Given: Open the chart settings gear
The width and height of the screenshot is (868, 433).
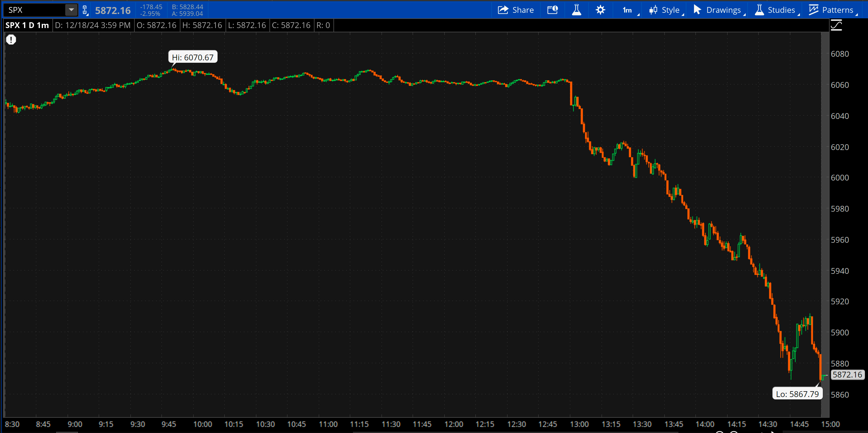Looking at the screenshot, I should point(600,10).
